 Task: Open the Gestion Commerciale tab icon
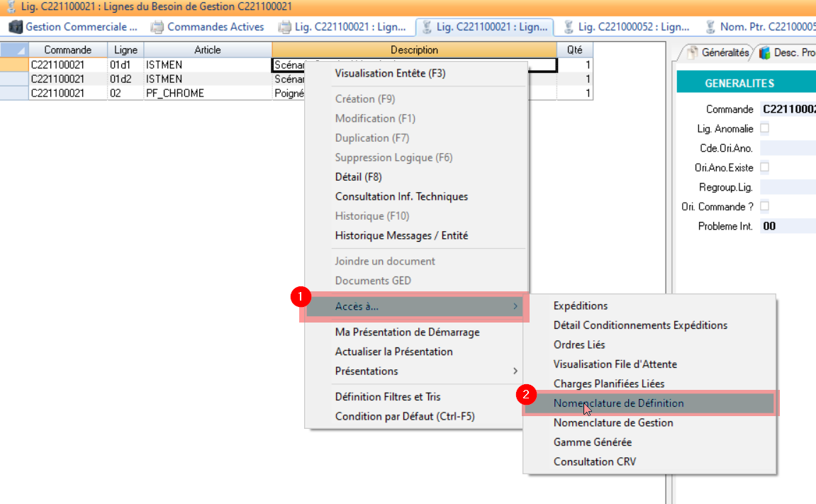click(16, 27)
